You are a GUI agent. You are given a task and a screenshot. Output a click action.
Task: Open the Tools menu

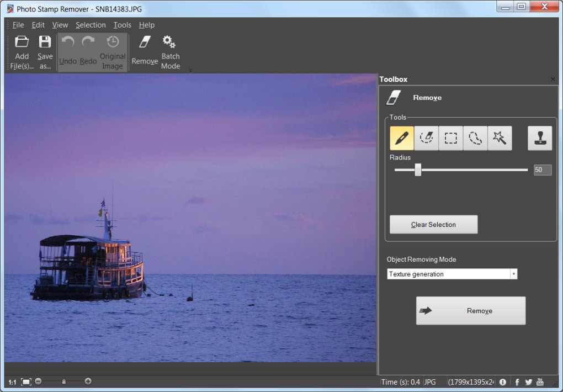[122, 25]
